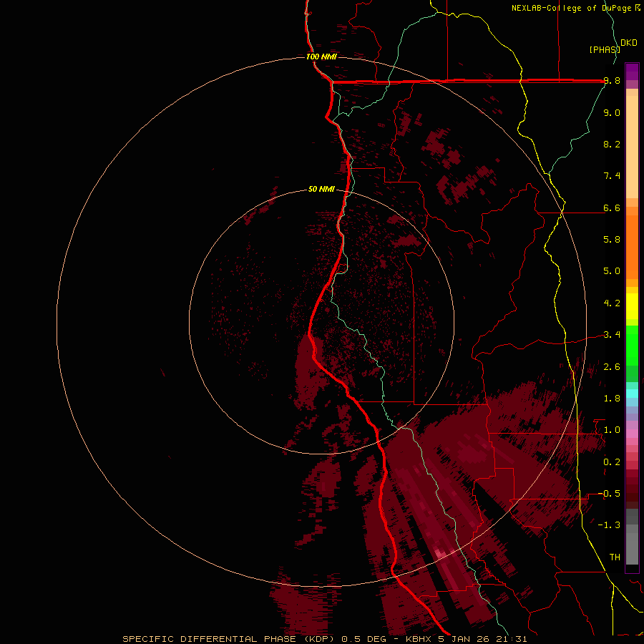Click the 1.0 scale value
The height and width of the screenshot is (644, 644).
click(x=612, y=430)
